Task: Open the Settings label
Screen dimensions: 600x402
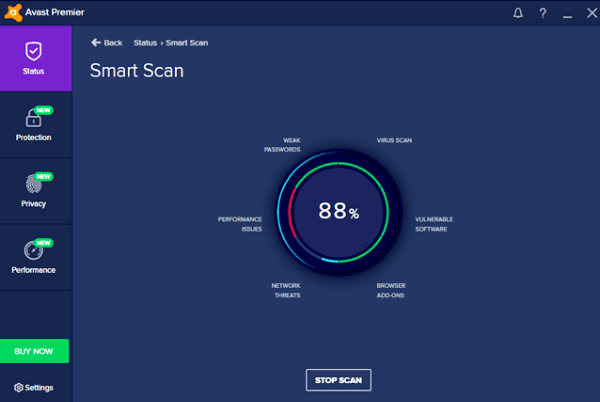Action: tap(39, 387)
